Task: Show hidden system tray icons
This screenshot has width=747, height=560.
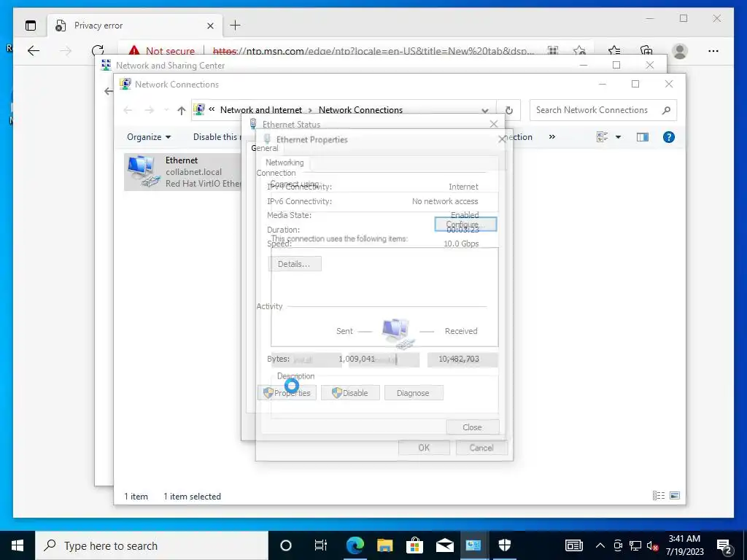Action: (x=600, y=545)
